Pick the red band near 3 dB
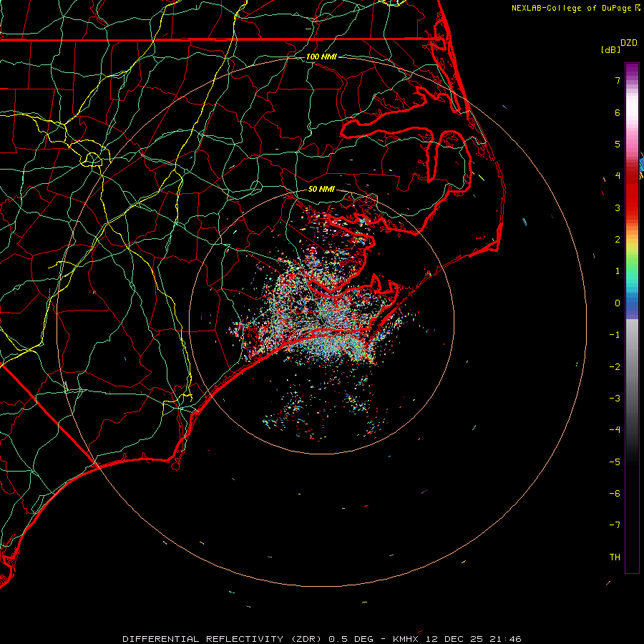The width and height of the screenshot is (644, 644). coord(631,208)
